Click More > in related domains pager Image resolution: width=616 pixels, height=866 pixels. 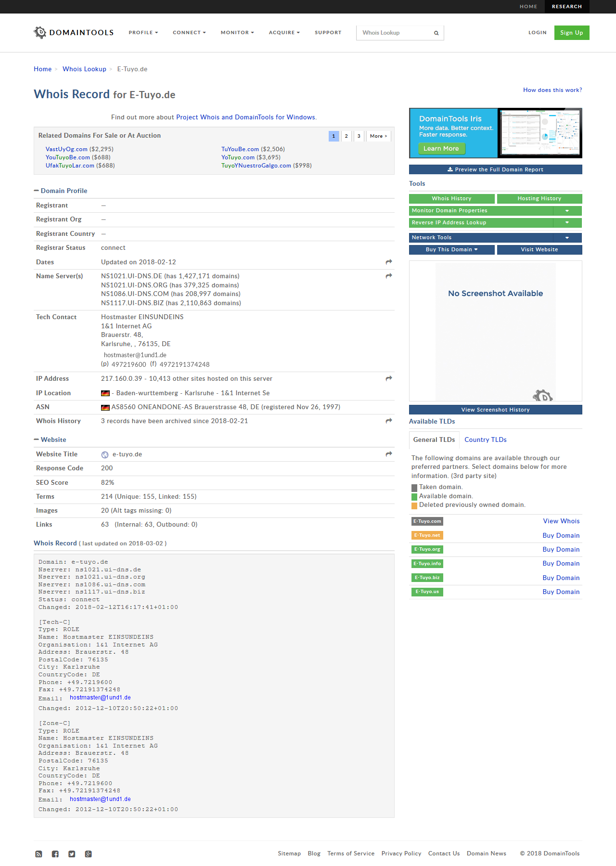click(378, 136)
